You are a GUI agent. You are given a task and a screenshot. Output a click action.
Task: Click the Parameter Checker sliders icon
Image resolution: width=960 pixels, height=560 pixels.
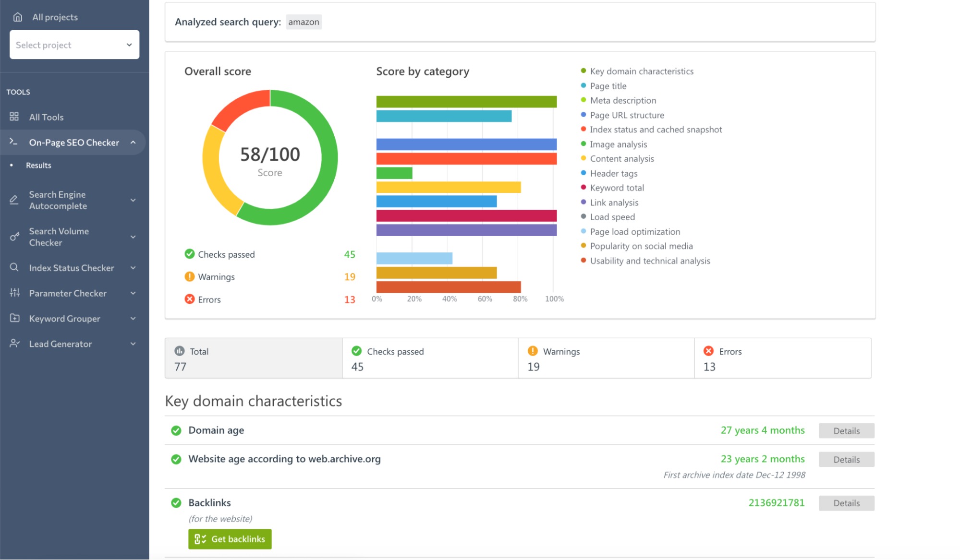point(14,293)
